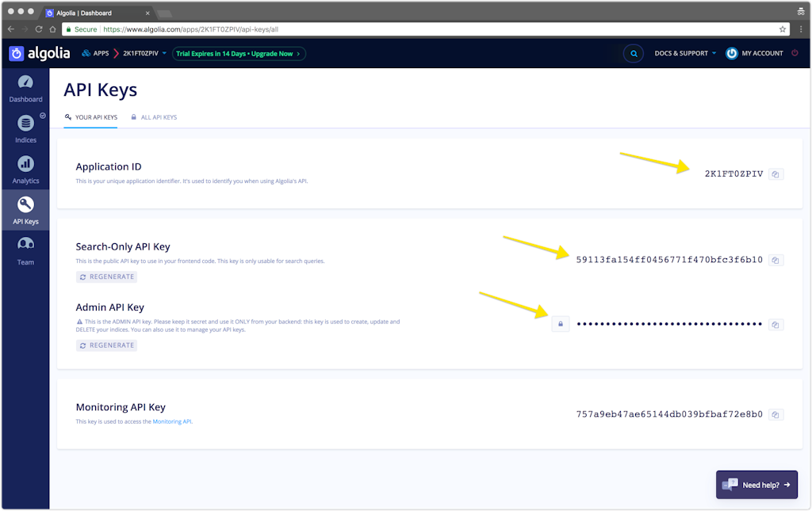The height and width of the screenshot is (511, 812).
Task: Copy the Search-Only API Key
Action: 776,260
